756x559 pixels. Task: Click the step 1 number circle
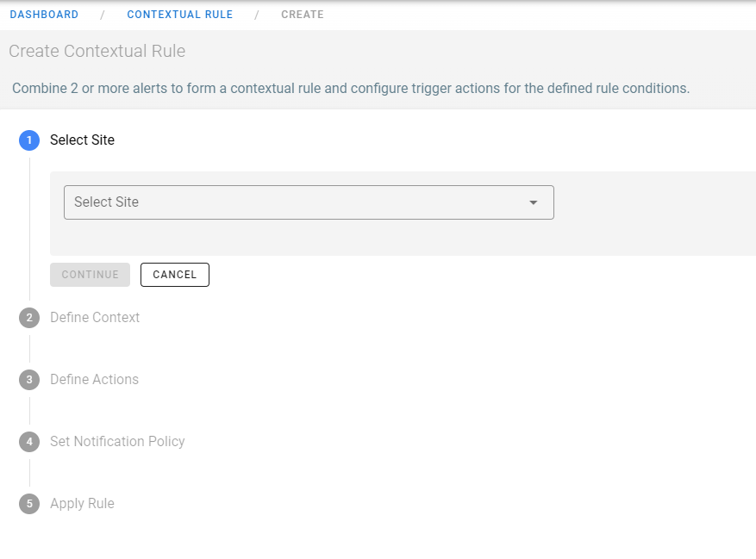29,140
